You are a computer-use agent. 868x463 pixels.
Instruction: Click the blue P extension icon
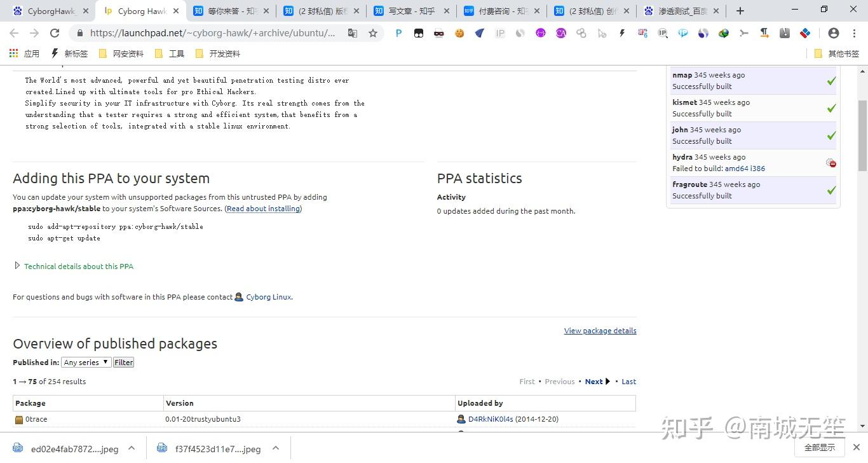(398, 33)
